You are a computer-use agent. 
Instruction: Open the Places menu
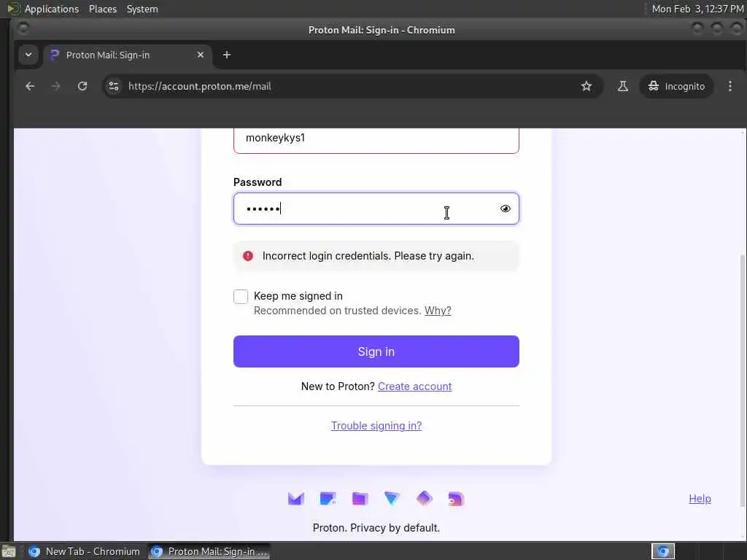point(103,9)
